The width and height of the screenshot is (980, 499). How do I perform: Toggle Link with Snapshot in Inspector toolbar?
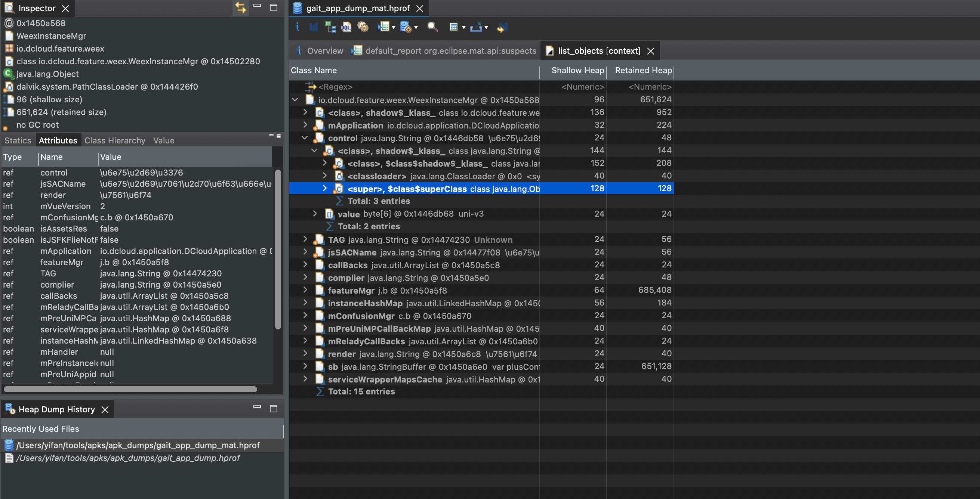coord(240,7)
